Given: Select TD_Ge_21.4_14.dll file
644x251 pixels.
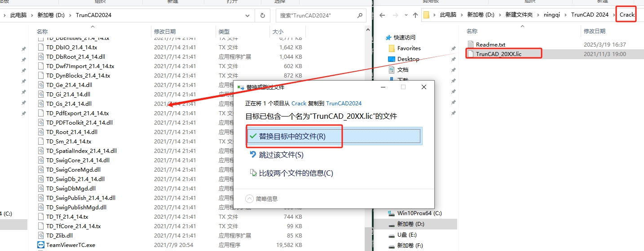Looking at the screenshot, I should (69, 85).
